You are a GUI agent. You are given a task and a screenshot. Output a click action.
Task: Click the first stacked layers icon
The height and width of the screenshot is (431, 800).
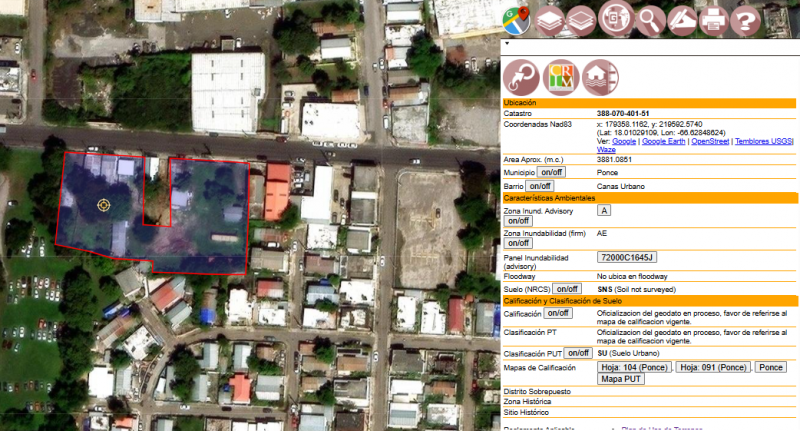tap(549, 18)
